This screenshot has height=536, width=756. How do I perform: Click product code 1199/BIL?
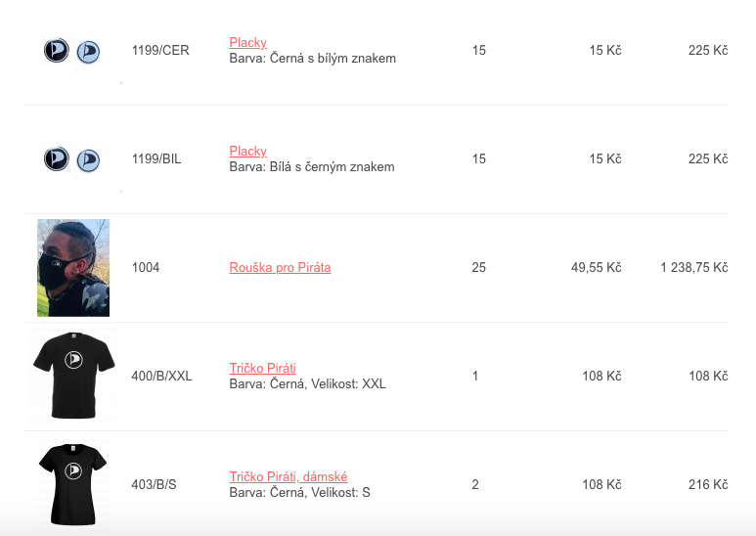tap(156, 159)
